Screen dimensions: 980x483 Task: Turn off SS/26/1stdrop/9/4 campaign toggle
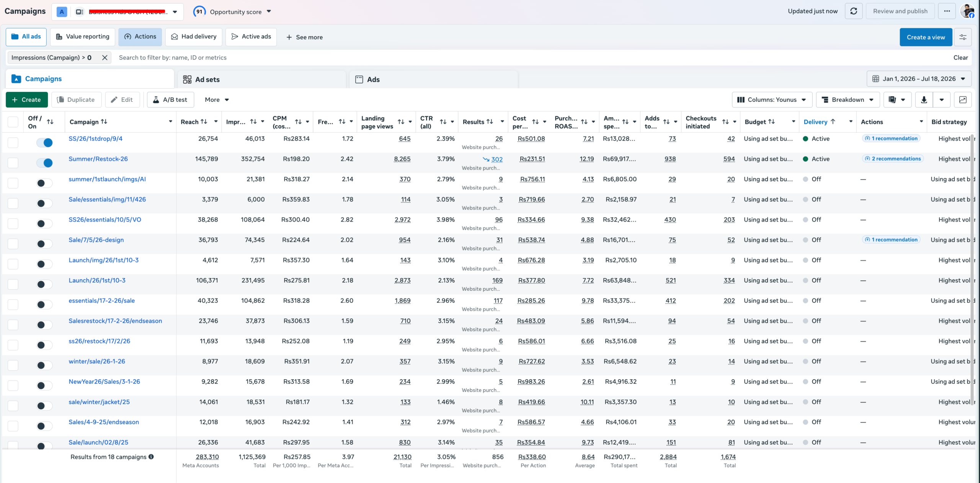(44, 143)
